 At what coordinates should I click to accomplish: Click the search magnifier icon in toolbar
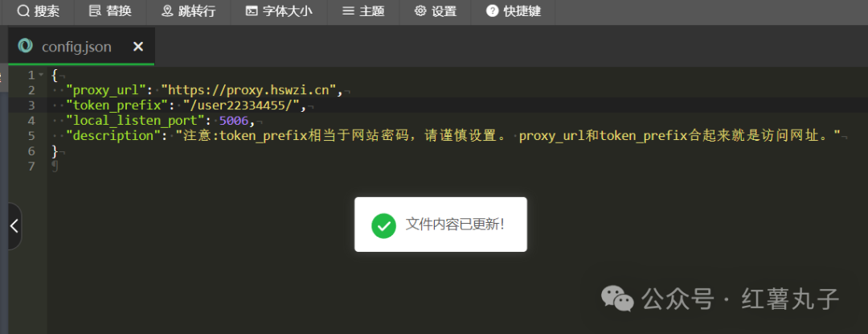click(23, 11)
